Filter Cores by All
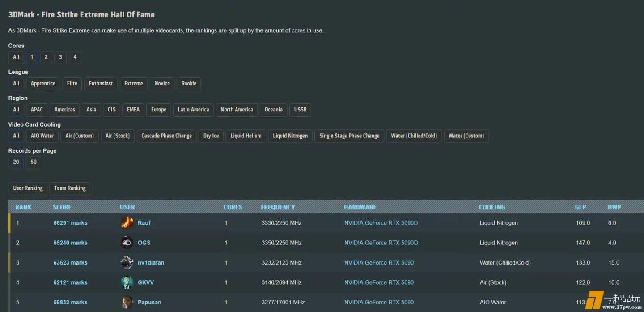 pos(16,57)
